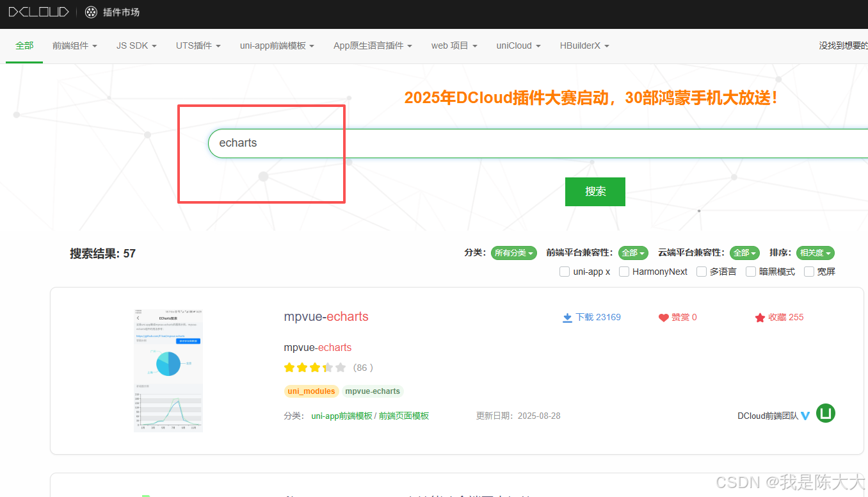Click the 赞赏 0 link
The height and width of the screenshot is (497, 868).
684,318
